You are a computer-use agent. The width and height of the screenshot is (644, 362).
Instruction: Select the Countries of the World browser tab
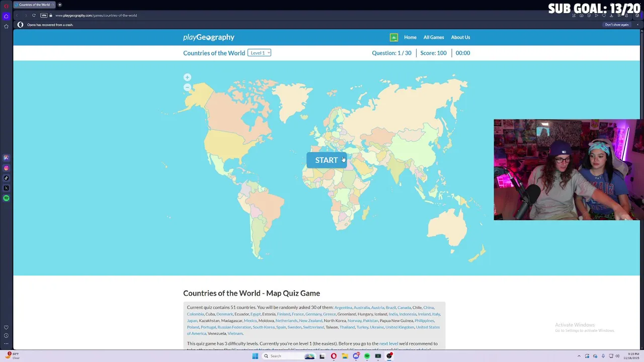(x=34, y=5)
